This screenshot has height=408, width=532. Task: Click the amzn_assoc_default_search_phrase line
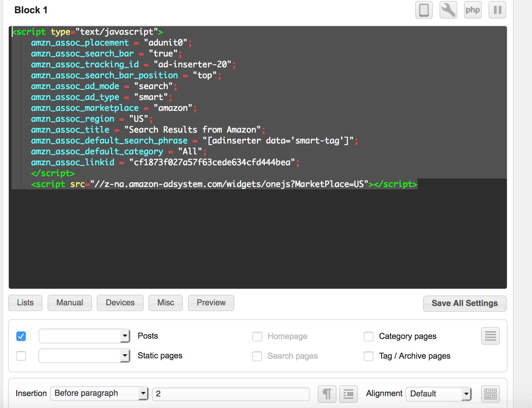(x=194, y=140)
